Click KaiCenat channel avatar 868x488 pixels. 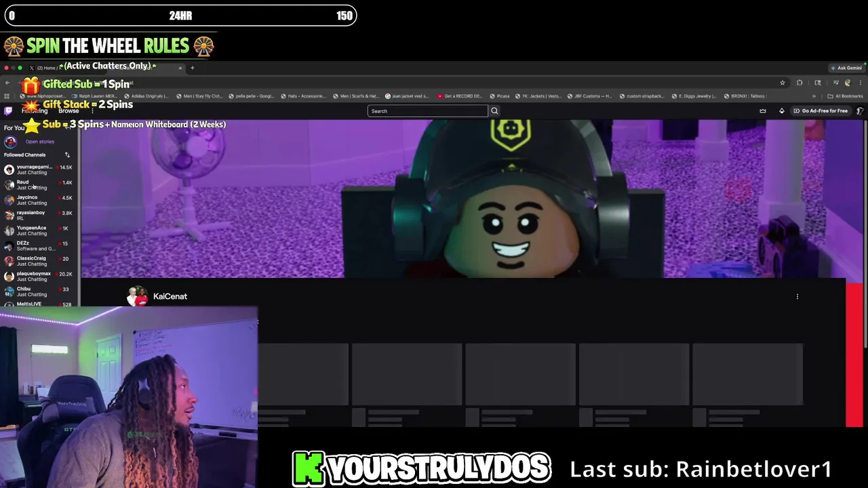[137, 296]
